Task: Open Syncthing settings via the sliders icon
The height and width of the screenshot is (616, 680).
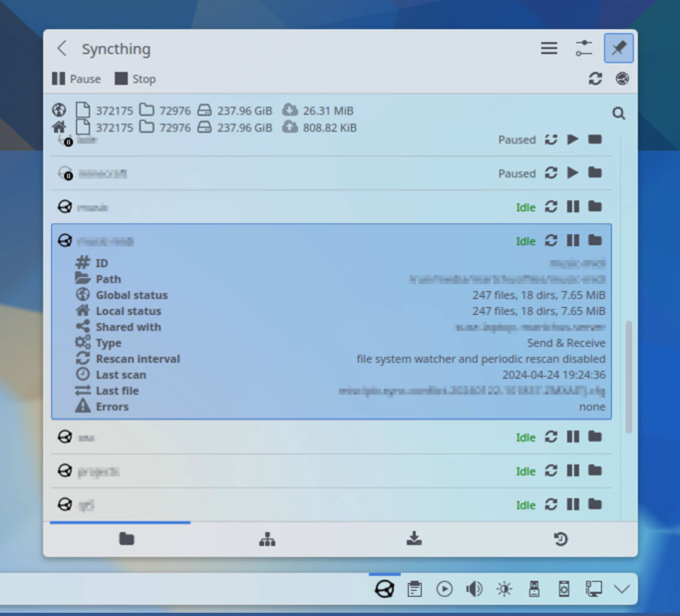Action: (x=583, y=48)
